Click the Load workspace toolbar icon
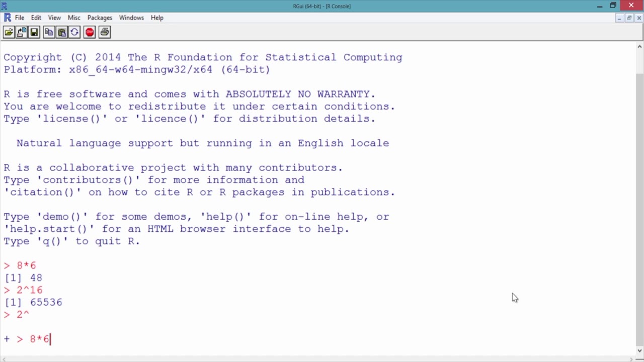This screenshot has height=362, width=644. 21,32
